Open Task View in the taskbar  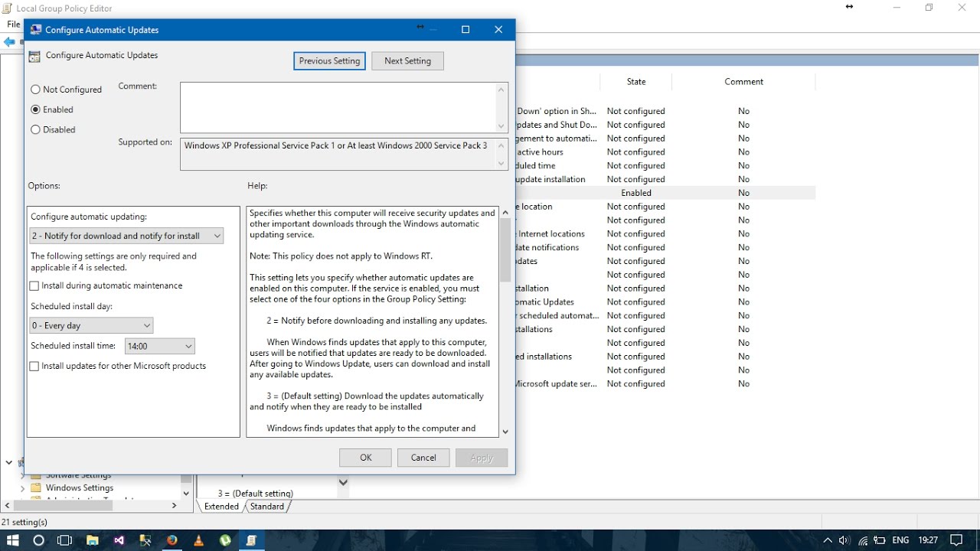(65, 540)
